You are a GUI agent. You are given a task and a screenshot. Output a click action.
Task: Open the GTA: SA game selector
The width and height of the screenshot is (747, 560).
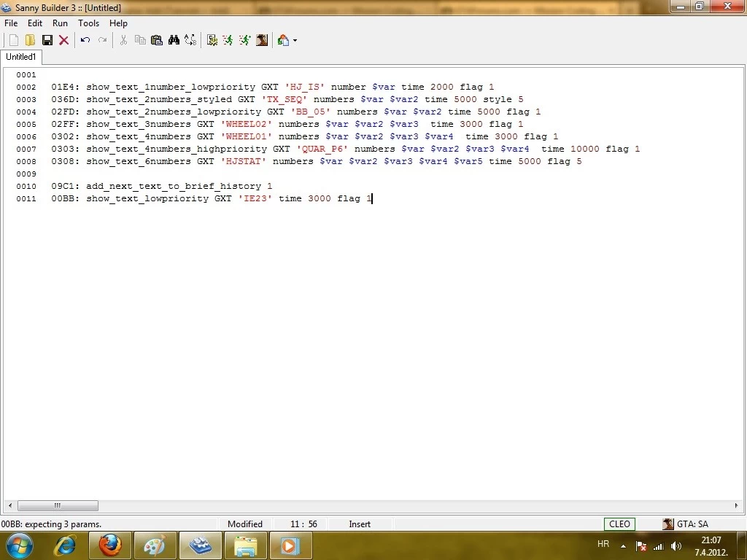pyautogui.click(x=685, y=524)
